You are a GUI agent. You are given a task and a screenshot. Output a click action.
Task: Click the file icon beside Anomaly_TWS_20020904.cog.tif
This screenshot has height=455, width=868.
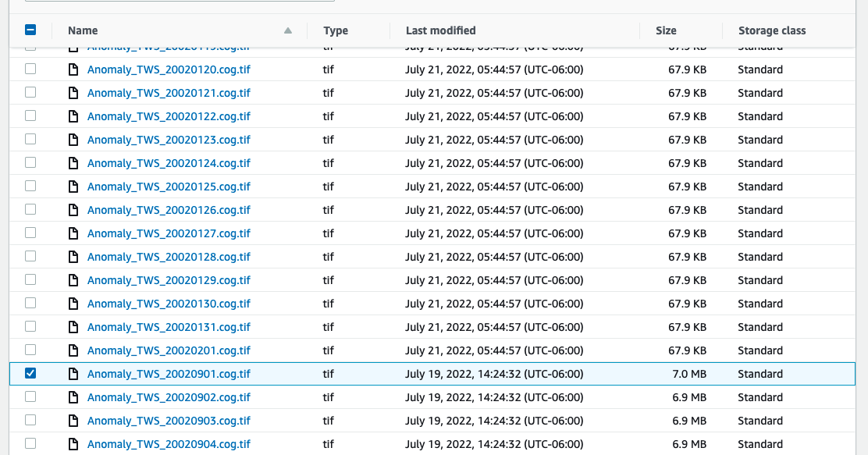(73, 443)
